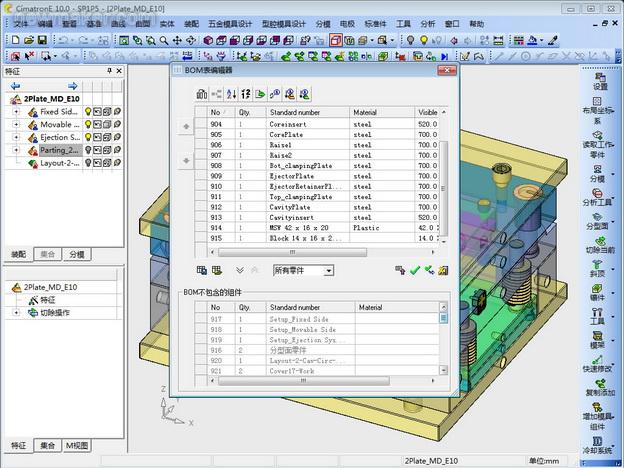Toggle the row selector box for row 908
The image size is (624, 468).
(x=201, y=166)
